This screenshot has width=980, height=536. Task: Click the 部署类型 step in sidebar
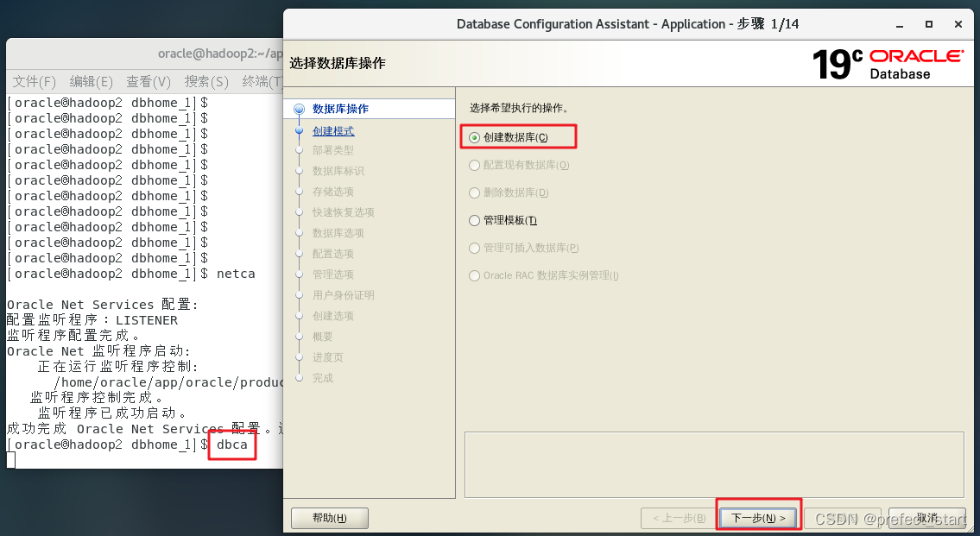(333, 150)
